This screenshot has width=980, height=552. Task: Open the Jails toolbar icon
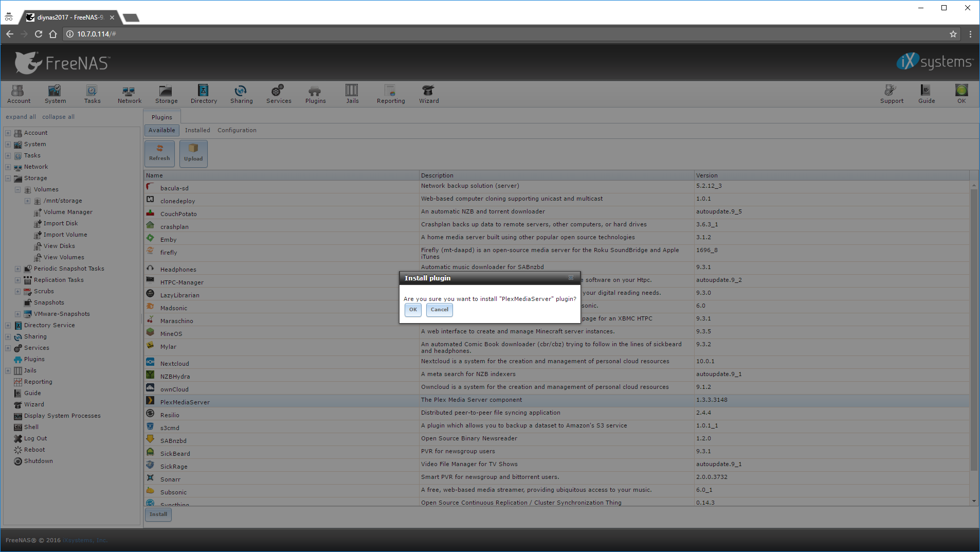point(352,94)
